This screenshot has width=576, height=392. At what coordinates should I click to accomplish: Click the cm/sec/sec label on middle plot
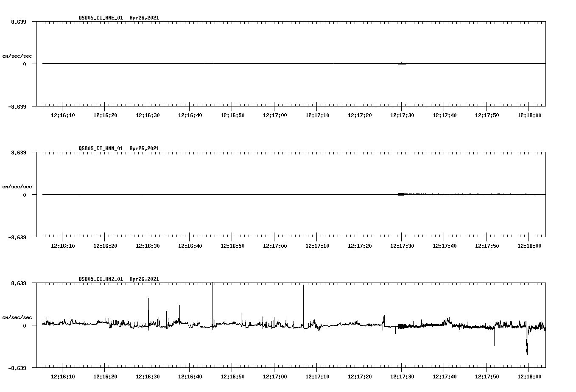17,186
